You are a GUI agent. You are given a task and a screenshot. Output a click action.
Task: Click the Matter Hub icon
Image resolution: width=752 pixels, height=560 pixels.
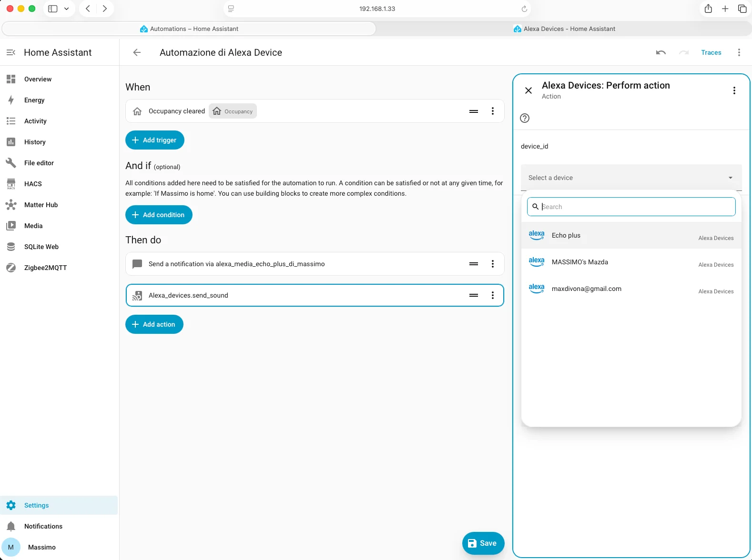[11, 205]
